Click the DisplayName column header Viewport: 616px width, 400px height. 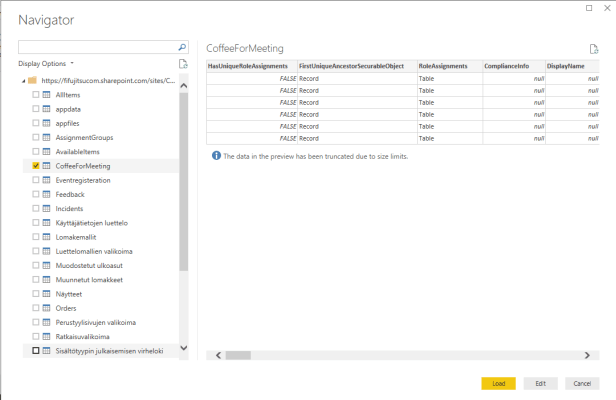point(572,66)
